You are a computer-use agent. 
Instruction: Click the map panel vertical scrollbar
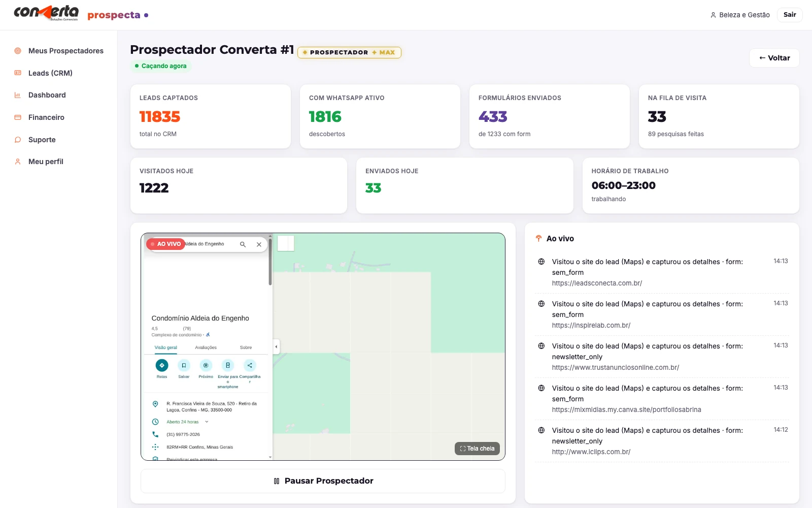click(270, 262)
